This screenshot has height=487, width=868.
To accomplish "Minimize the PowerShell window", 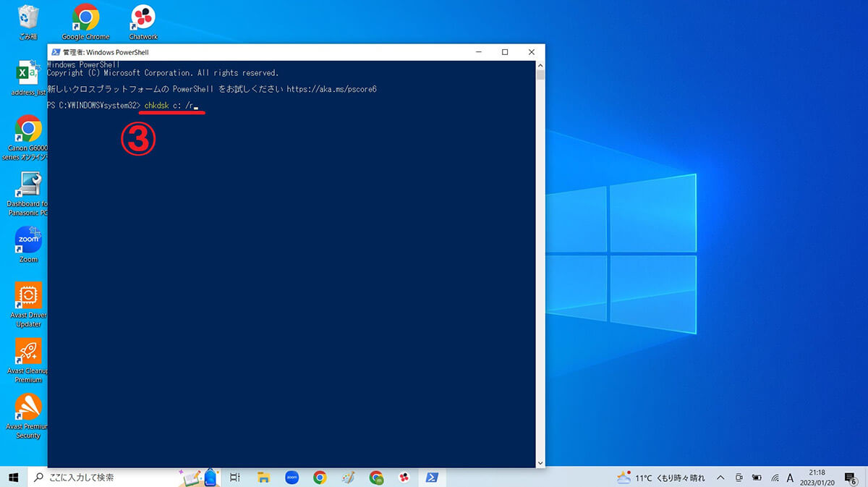I will pos(477,52).
